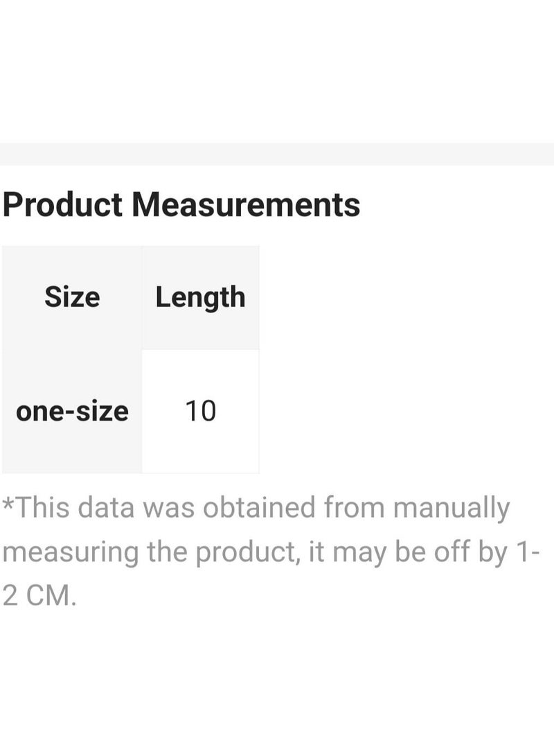Click the word Product in the heading
Screen dimensions: 554x756
(63, 205)
